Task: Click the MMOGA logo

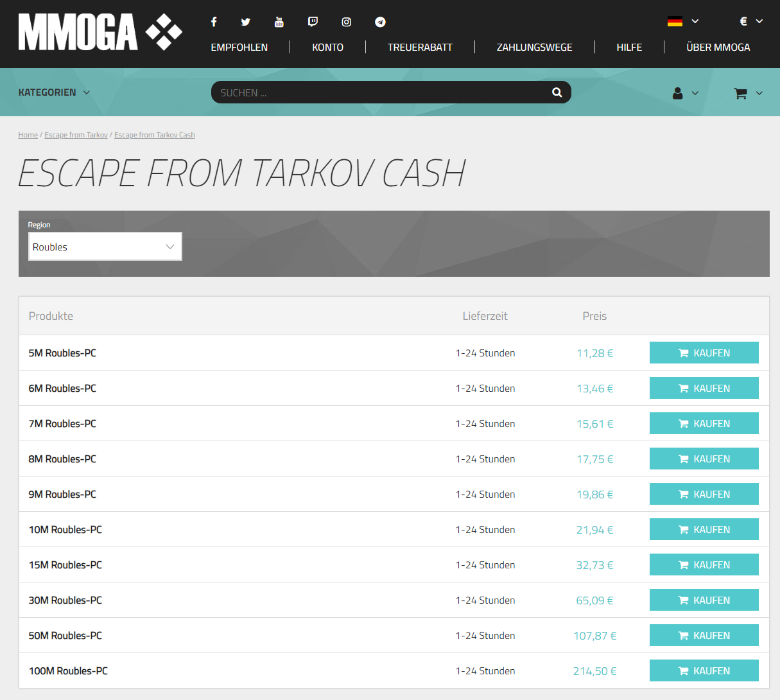Action: 100,32
